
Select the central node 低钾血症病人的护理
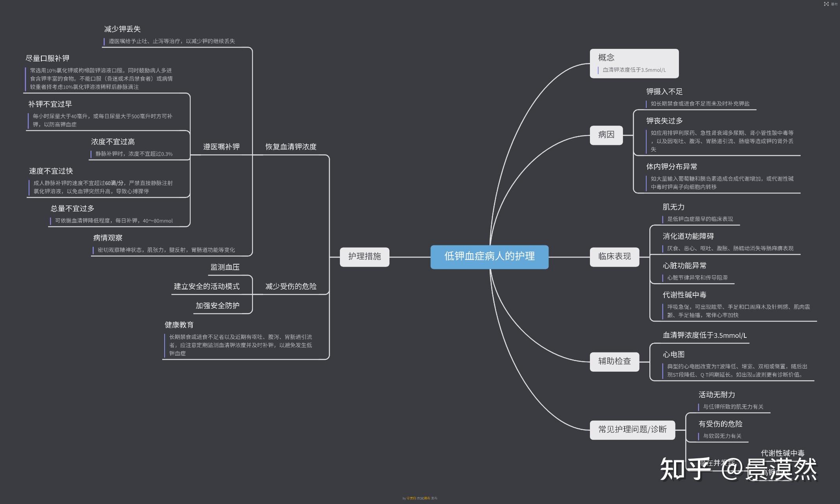[x=489, y=257]
